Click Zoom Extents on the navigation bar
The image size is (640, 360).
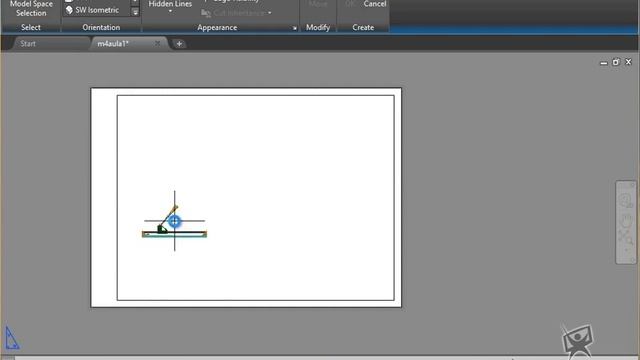click(625, 237)
